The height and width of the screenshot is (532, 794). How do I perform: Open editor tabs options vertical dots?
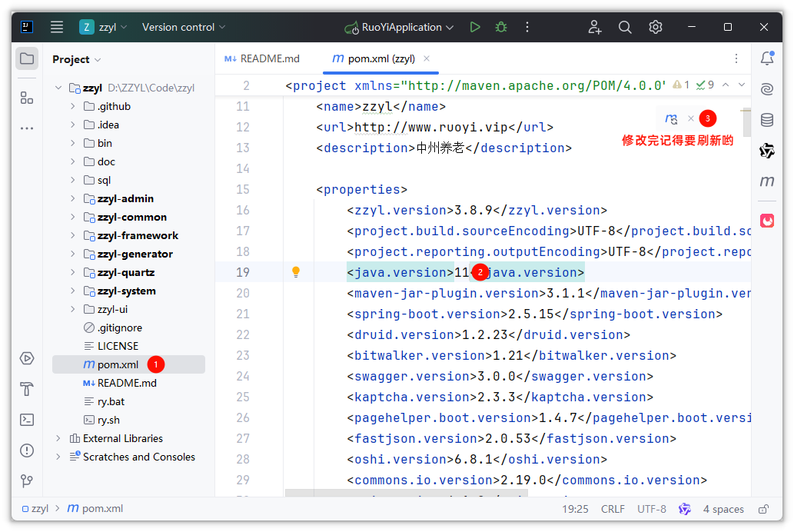[x=736, y=58]
